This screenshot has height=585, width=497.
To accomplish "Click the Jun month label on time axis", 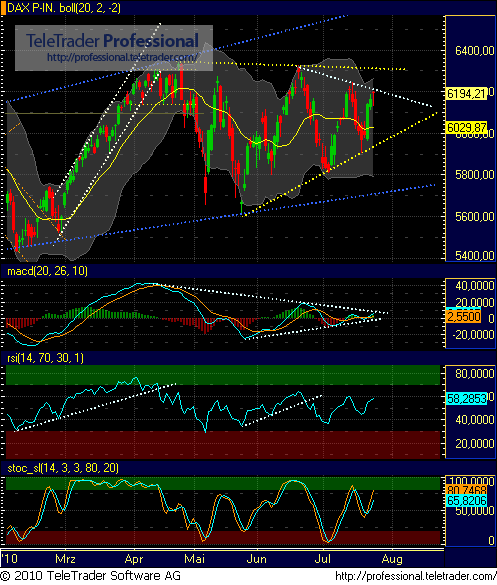I will pyautogui.click(x=257, y=559).
